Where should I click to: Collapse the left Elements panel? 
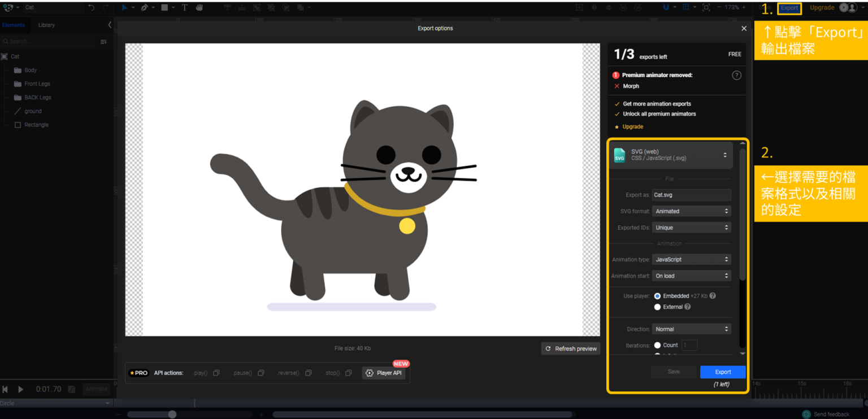(110, 25)
